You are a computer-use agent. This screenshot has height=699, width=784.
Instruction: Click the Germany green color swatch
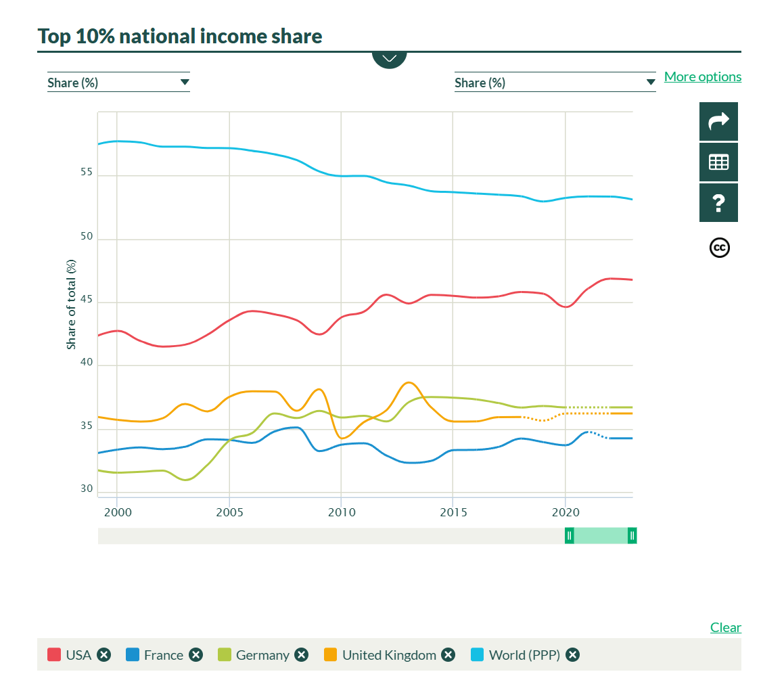(x=225, y=655)
